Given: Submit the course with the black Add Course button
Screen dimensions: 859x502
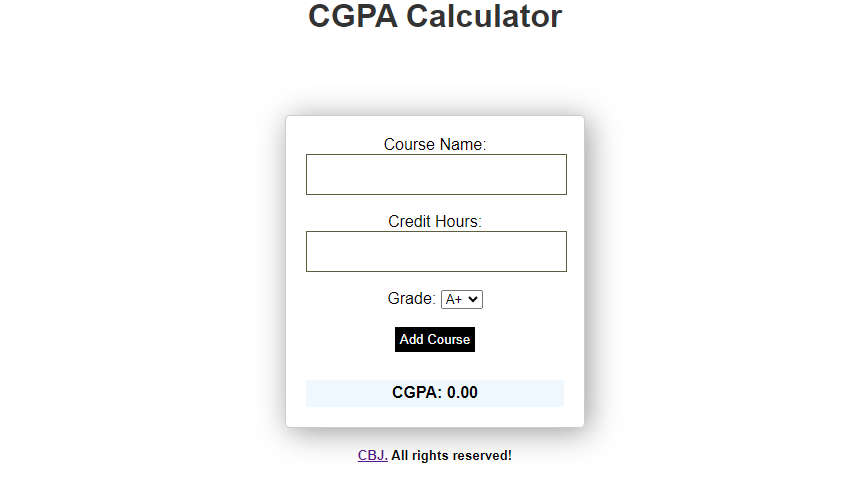Looking at the screenshot, I should point(435,339).
